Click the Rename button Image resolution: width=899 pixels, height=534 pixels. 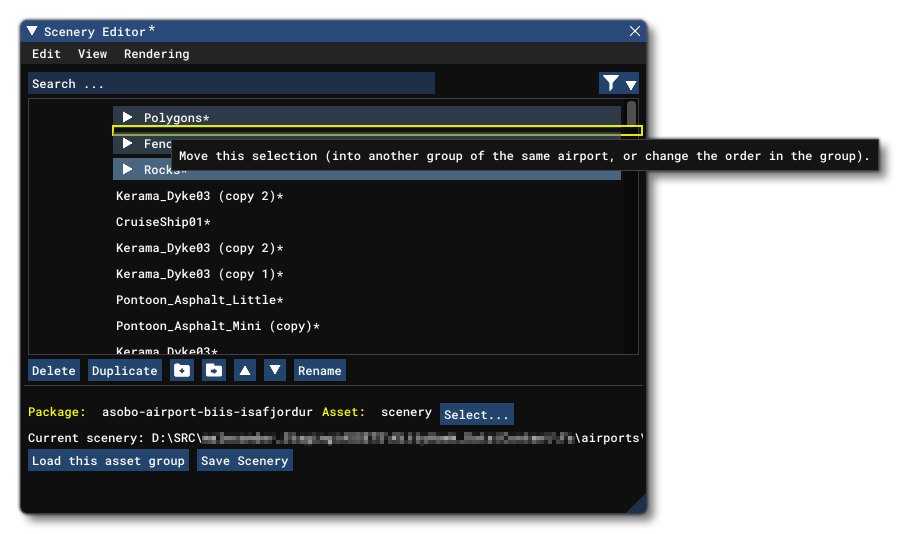(319, 371)
